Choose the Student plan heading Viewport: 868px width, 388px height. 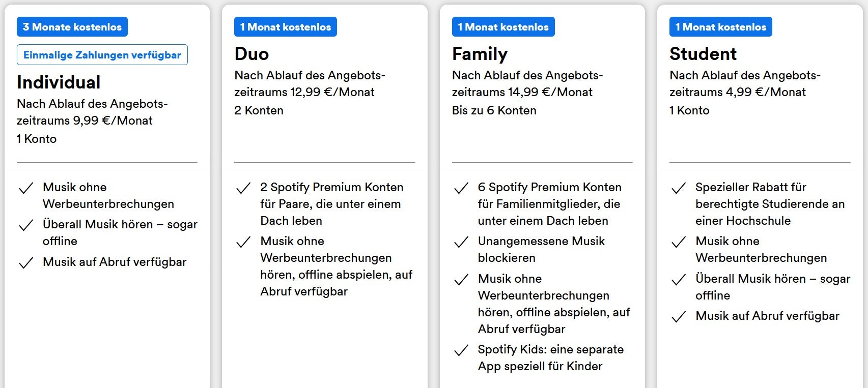point(703,54)
